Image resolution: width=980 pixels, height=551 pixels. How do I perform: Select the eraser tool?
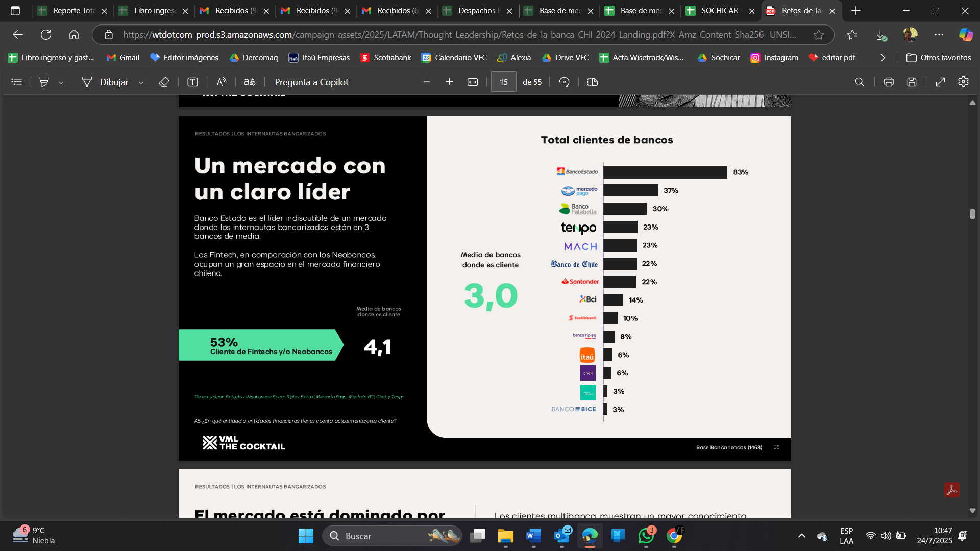click(x=164, y=82)
